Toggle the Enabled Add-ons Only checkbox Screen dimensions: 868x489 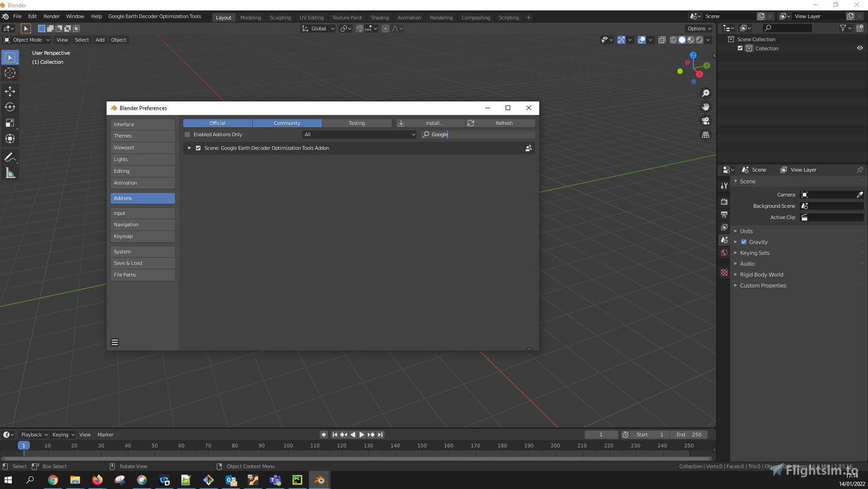187,134
